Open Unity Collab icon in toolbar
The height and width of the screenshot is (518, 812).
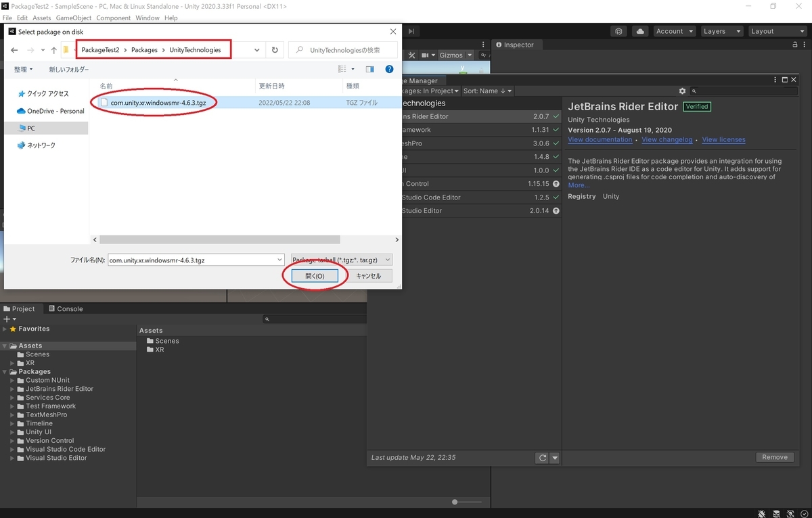point(619,31)
